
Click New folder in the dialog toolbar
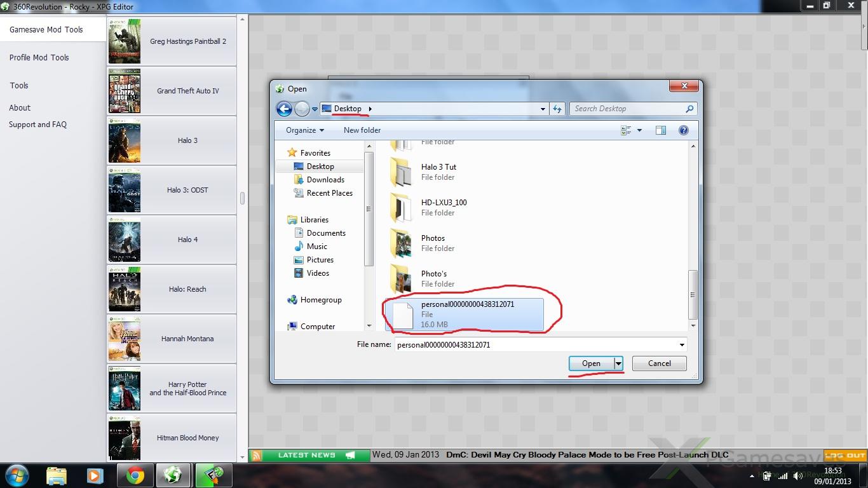click(362, 130)
